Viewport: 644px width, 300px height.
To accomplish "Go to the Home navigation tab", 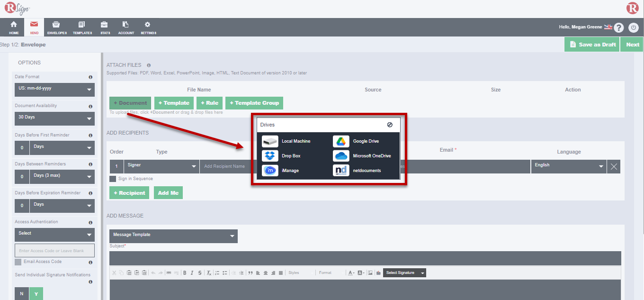I will 14,27.
